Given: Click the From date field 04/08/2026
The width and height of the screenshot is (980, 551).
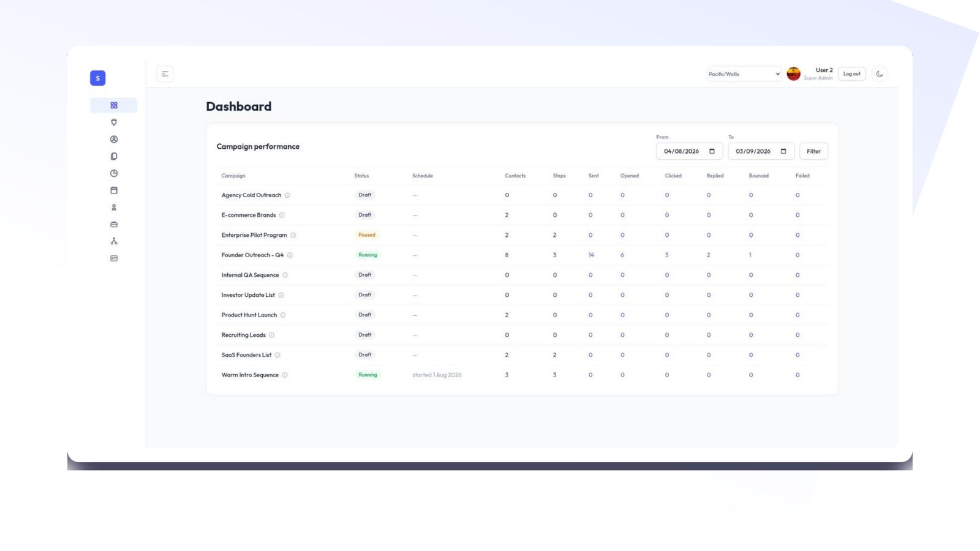Looking at the screenshot, I should (x=689, y=151).
